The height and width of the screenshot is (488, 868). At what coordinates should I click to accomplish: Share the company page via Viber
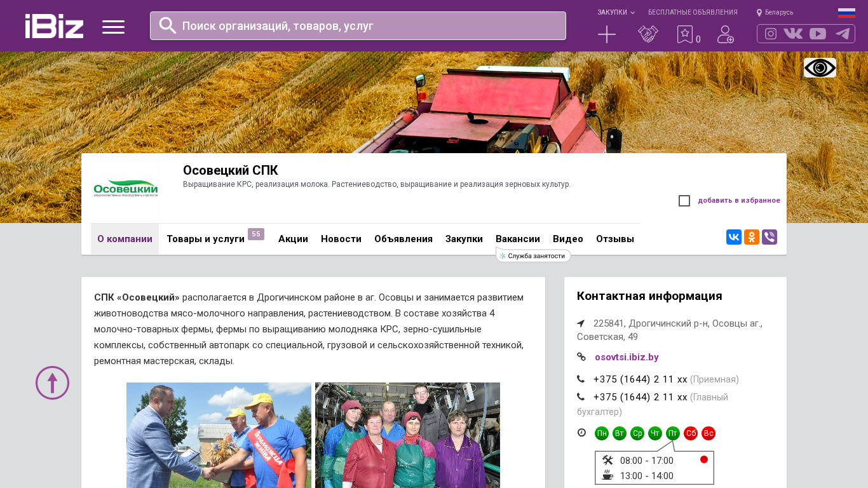coord(770,237)
